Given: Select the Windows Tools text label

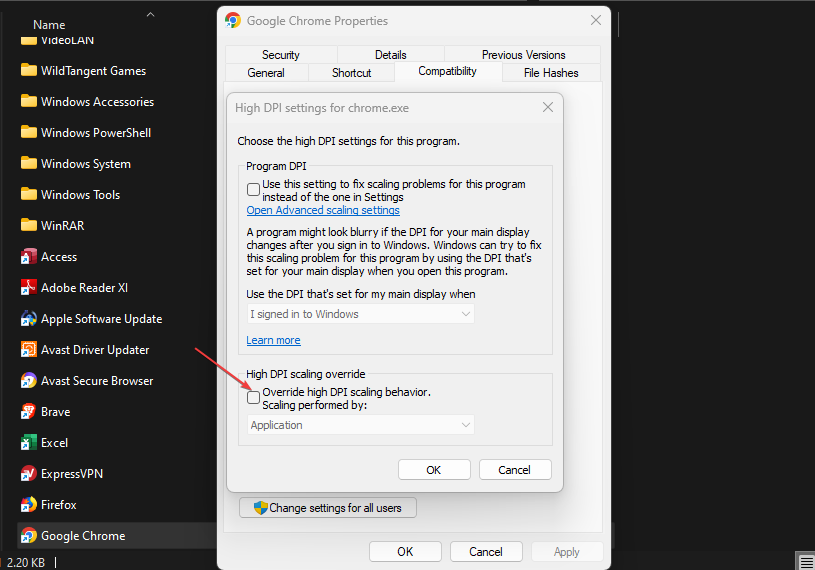Looking at the screenshot, I should tap(81, 194).
